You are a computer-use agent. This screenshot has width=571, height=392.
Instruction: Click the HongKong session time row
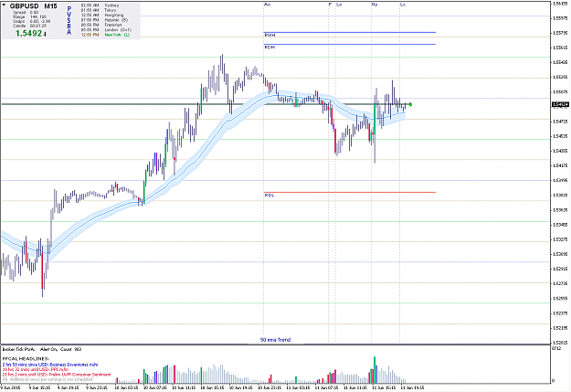pyautogui.click(x=102, y=15)
